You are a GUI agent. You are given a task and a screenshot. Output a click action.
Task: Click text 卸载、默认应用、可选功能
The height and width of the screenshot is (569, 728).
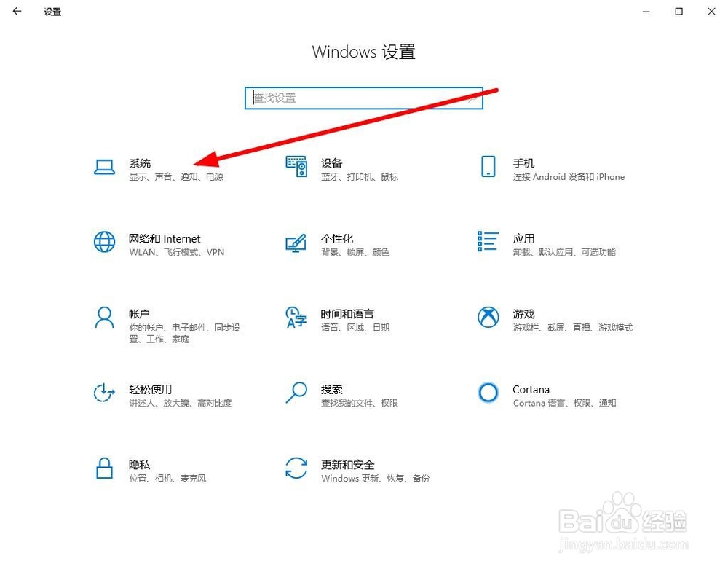pyautogui.click(x=564, y=252)
